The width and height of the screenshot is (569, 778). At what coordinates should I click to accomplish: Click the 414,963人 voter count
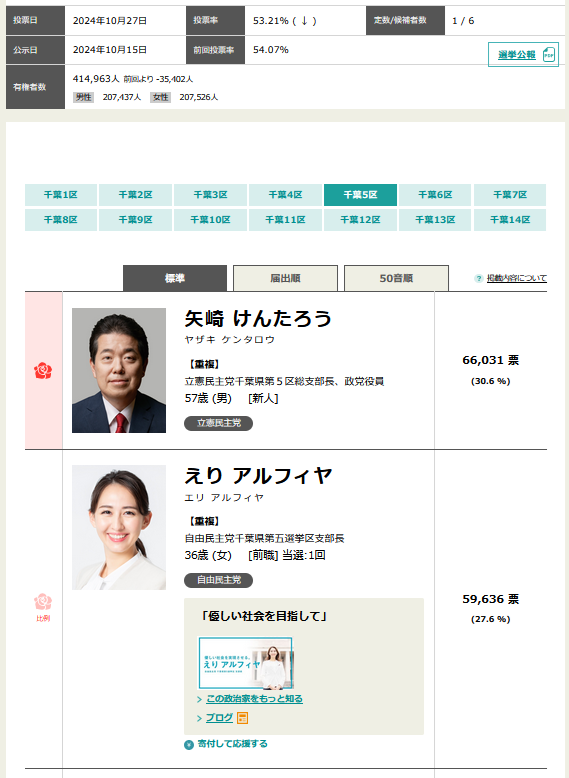point(96,78)
